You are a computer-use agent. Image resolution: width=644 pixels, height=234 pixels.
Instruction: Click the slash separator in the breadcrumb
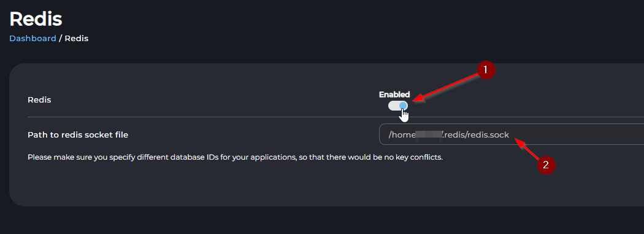(x=60, y=38)
